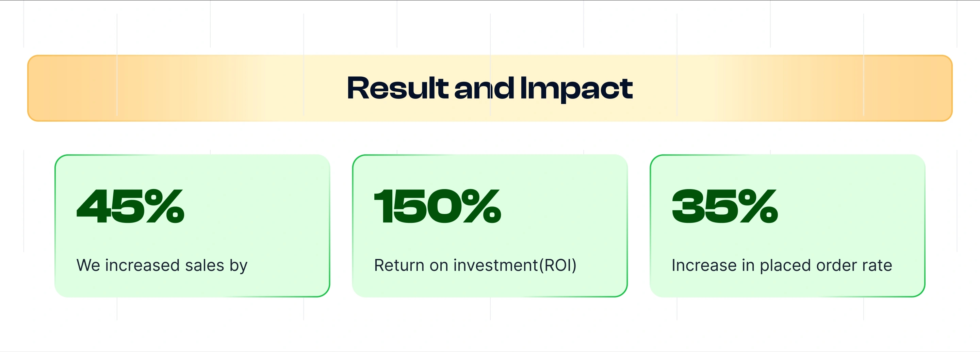Click the "Increase in placed order rate" caption

[781, 265]
